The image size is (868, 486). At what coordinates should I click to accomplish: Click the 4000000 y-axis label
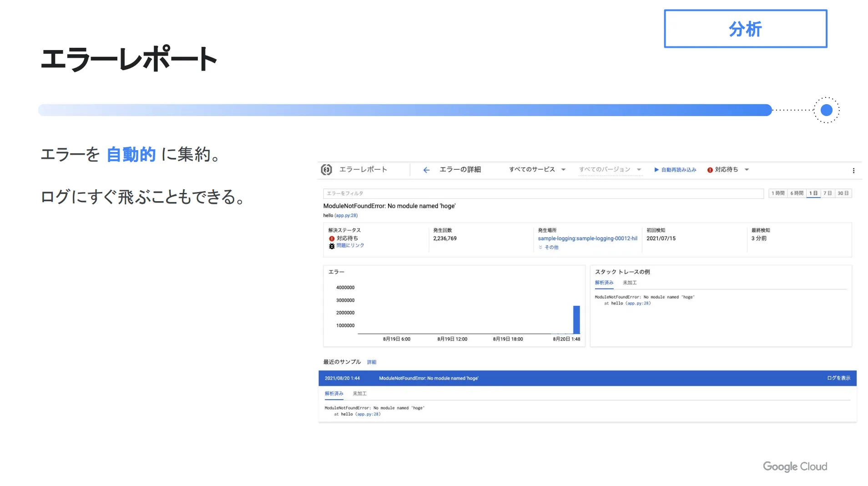[345, 288]
